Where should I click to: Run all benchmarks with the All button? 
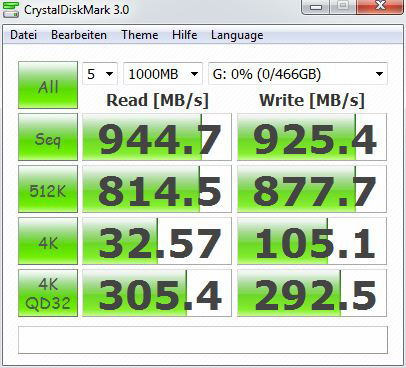pyautogui.click(x=48, y=85)
